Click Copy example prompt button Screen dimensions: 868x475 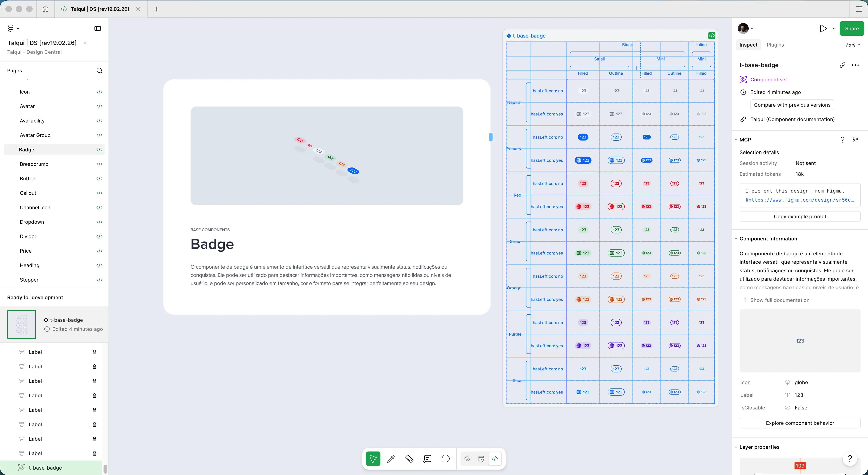(x=800, y=217)
